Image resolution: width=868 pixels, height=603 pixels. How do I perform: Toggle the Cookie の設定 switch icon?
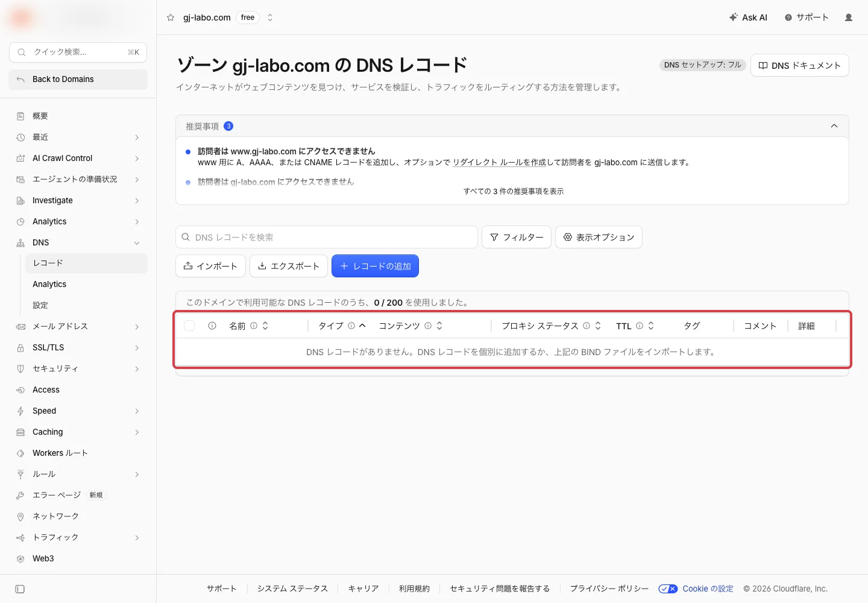pos(668,589)
